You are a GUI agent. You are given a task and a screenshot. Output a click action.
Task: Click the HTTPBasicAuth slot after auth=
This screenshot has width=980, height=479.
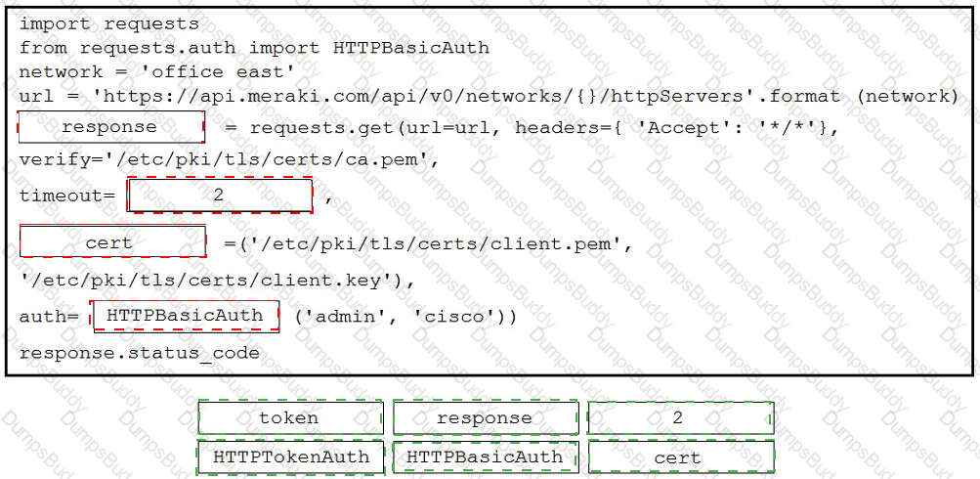point(186,317)
